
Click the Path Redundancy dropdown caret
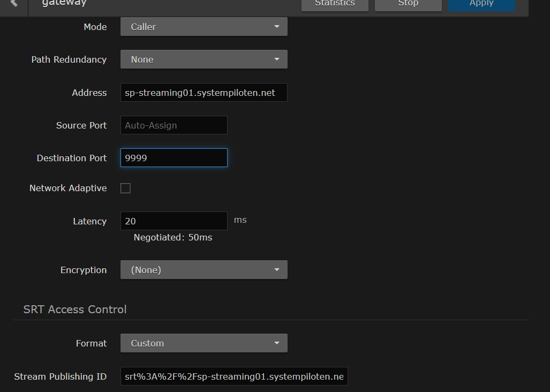277,59
